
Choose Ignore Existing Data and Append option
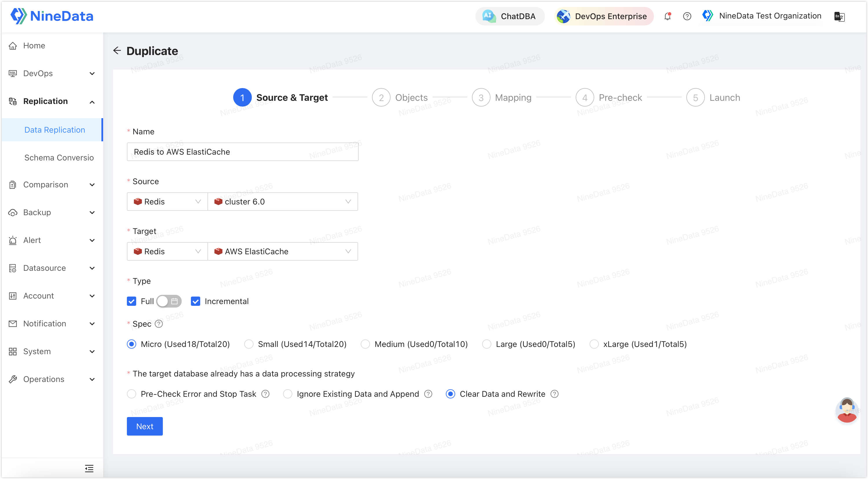pyautogui.click(x=287, y=394)
